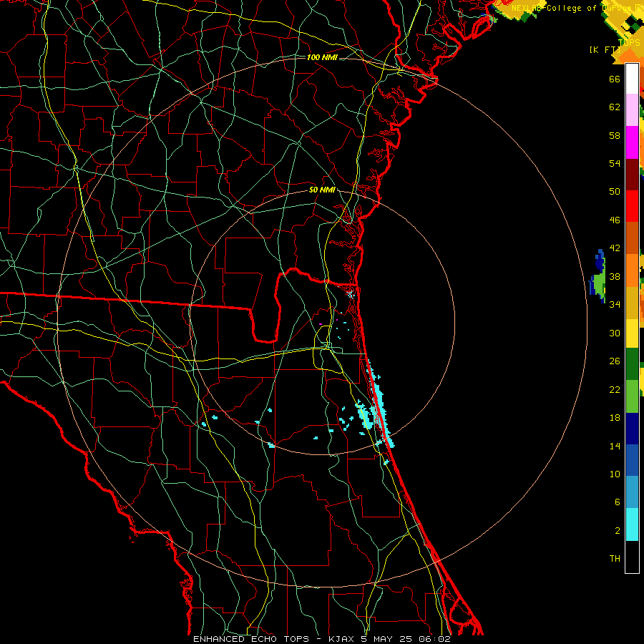
Task: Click the KJAX radar site identifier
Action: 342,639
